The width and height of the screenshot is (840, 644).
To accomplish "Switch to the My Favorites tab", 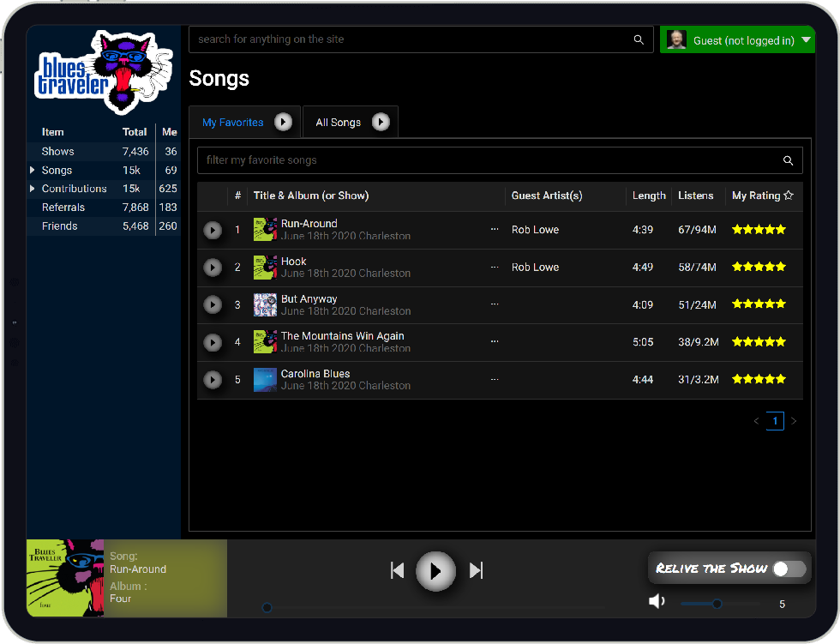I will pyautogui.click(x=232, y=123).
